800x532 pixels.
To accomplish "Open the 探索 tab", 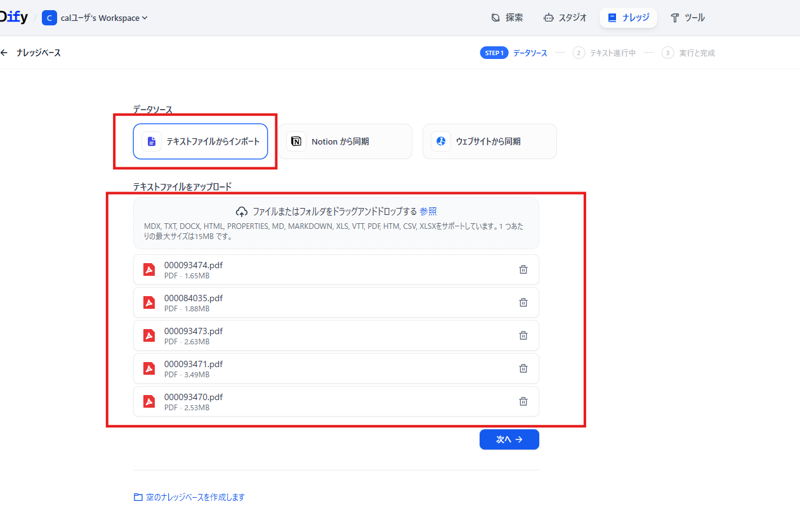I will (507, 18).
